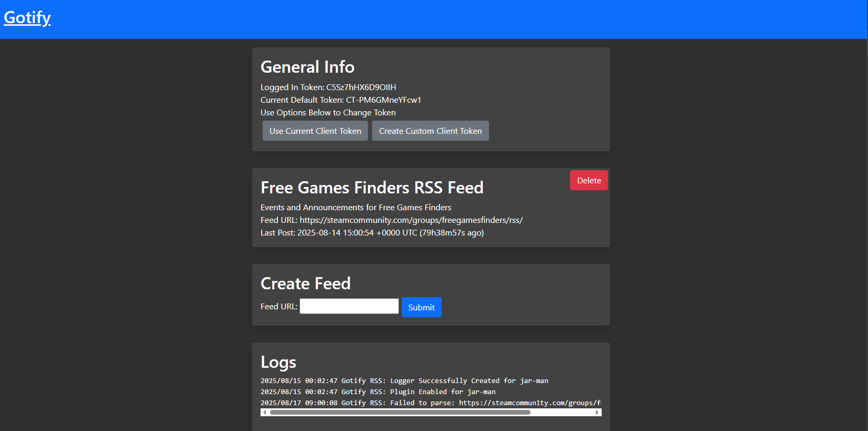Click 'Events and Announcements for Free Games Finders'
868x431 pixels.
point(356,208)
